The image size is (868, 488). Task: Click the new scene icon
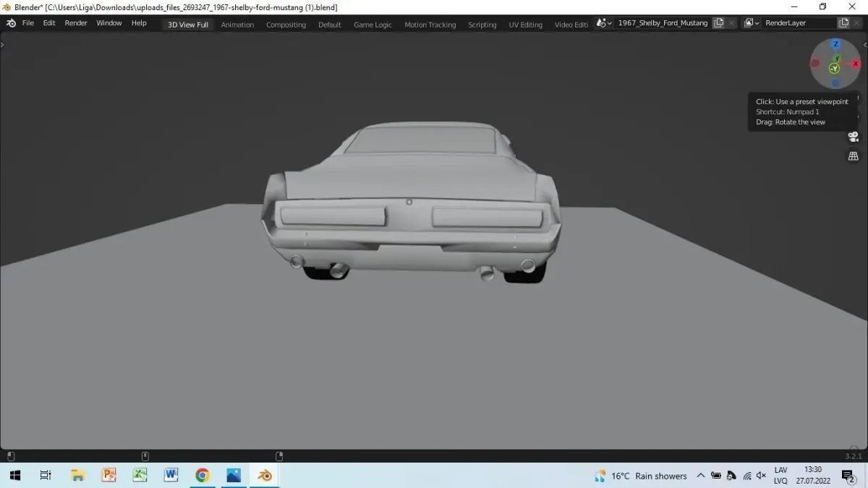(x=718, y=23)
